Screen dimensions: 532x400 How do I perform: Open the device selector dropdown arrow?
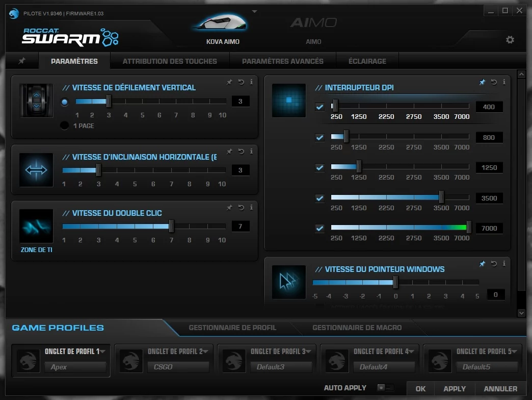coord(254,12)
